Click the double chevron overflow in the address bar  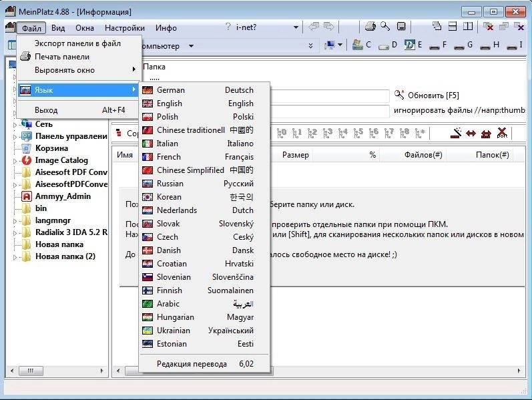click(310, 46)
